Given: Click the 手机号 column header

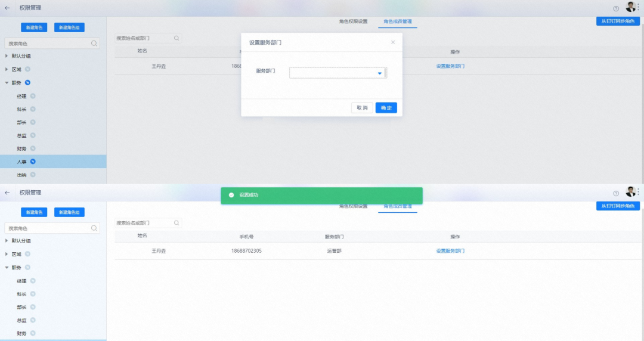Looking at the screenshot, I should [246, 237].
